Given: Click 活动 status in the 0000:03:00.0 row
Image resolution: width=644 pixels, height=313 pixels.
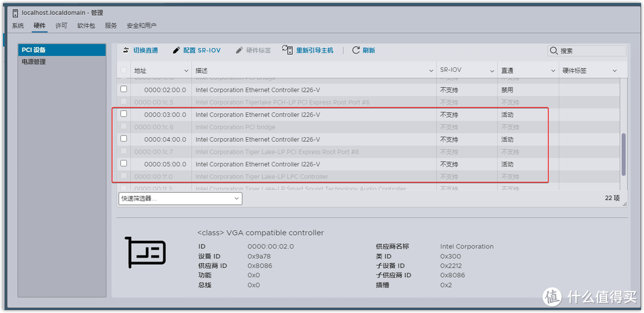Looking at the screenshot, I should (507, 114).
